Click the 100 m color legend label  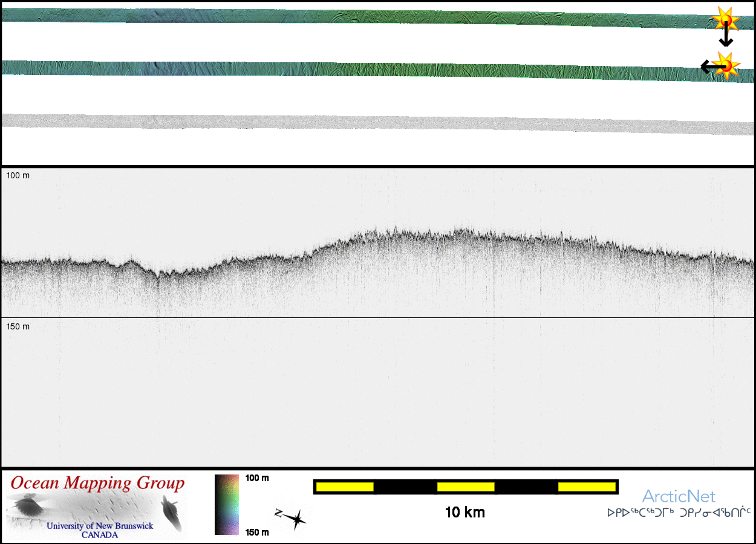257,478
